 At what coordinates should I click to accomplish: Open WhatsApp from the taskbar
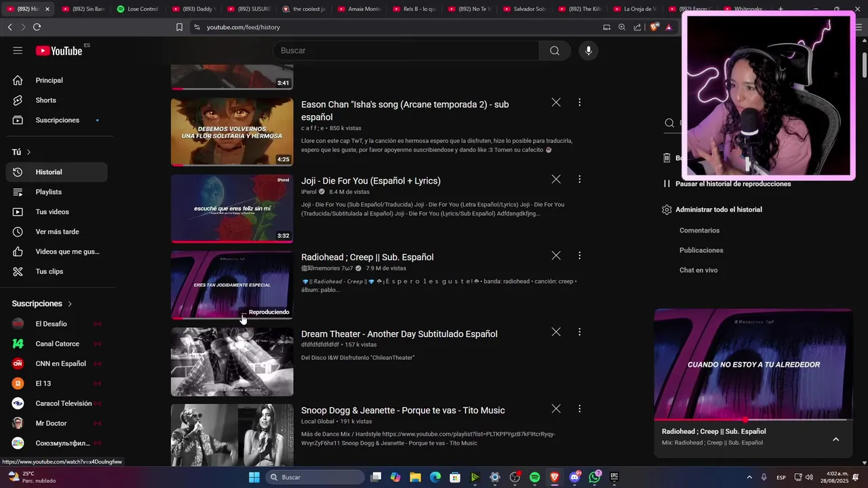595,477
